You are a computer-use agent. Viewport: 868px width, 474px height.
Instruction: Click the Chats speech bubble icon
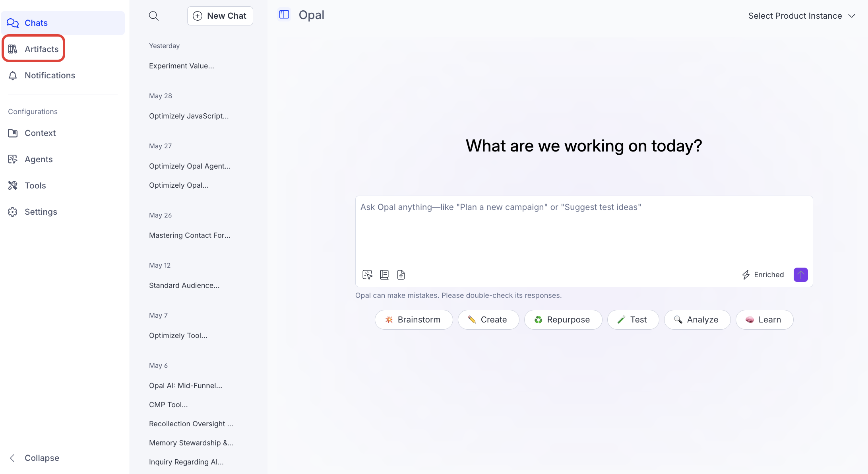coord(13,23)
